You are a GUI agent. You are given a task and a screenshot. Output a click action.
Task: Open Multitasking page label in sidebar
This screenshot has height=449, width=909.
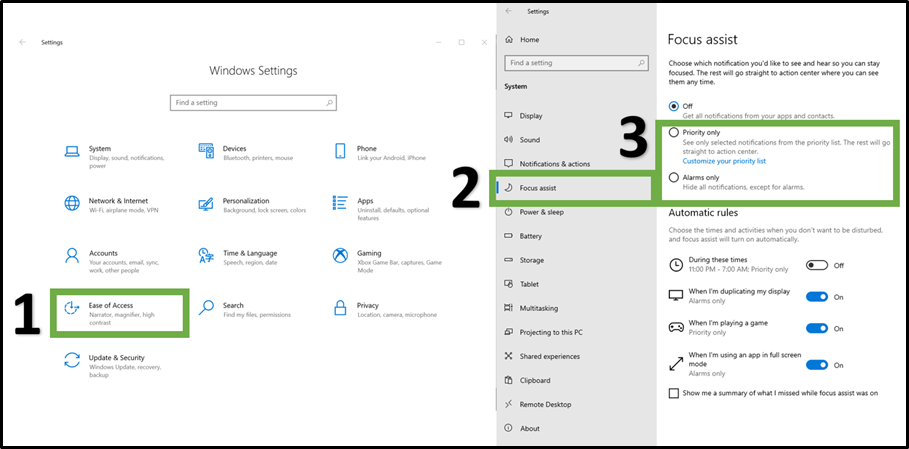(x=539, y=308)
